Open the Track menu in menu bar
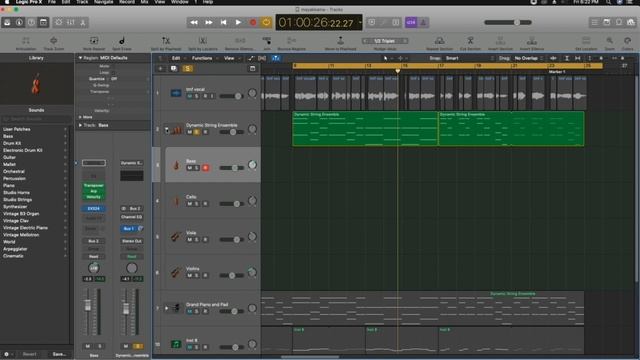 pos(82,2)
